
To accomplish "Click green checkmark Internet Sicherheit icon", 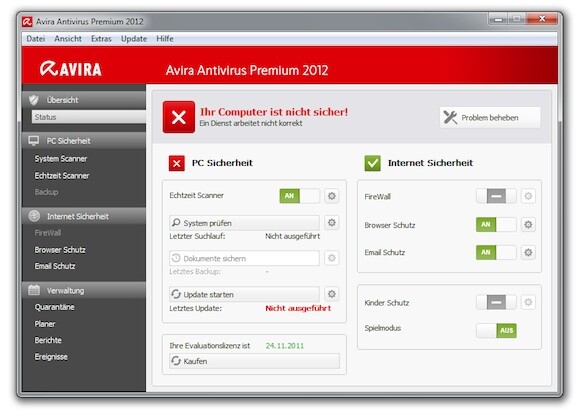I will (x=372, y=163).
